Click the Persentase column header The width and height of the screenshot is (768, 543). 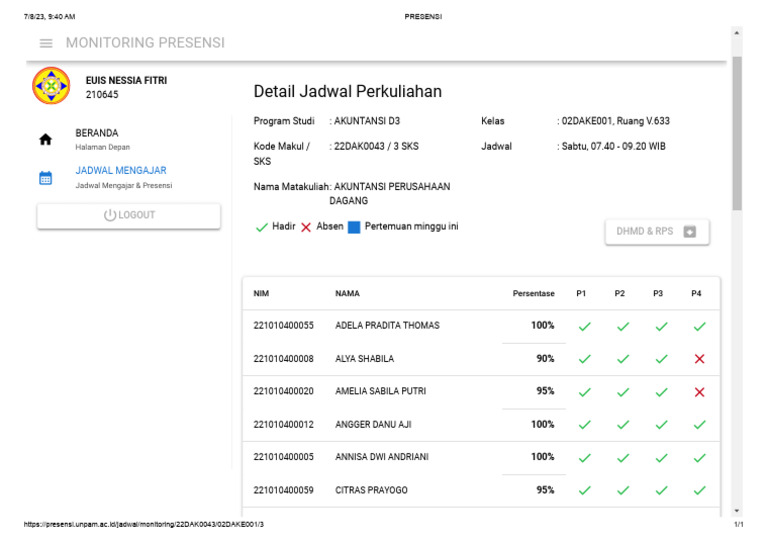point(533,294)
